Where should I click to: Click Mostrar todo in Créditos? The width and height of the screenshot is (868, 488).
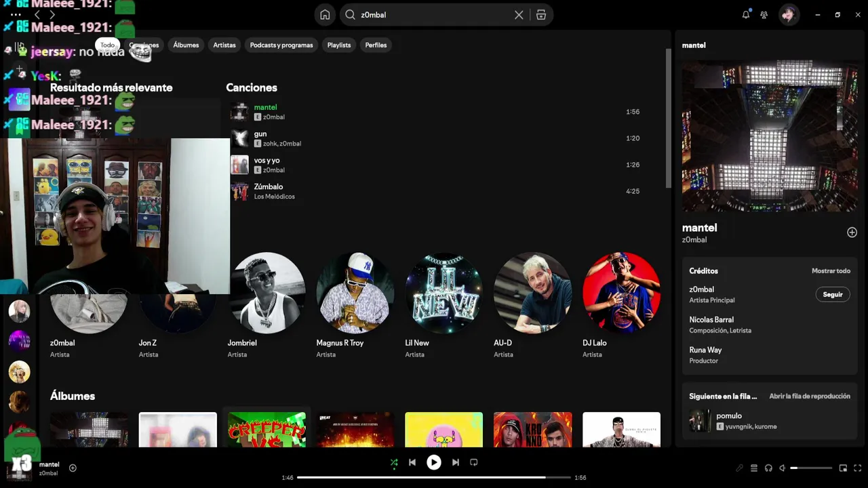pos(831,271)
